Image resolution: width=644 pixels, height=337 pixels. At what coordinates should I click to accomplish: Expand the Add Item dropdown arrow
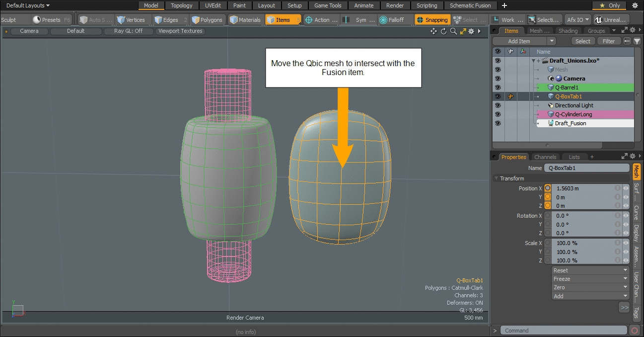pos(551,41)
